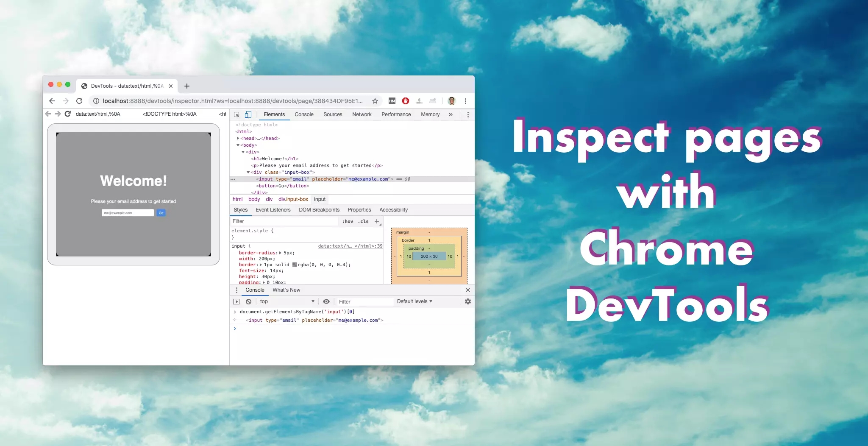Screen dimensions: 868x446
Task: Click the 200 × 30 content box
Action: (429, 256)
